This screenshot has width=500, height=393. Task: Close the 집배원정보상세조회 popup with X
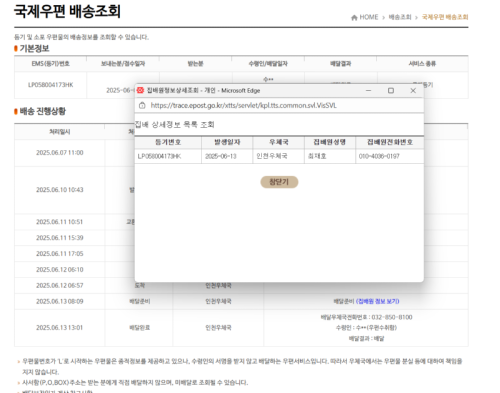point(413,91)
